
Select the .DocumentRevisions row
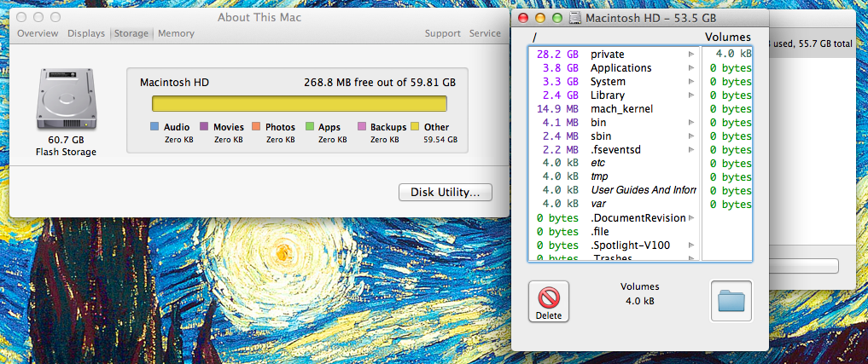pos(614,217)
